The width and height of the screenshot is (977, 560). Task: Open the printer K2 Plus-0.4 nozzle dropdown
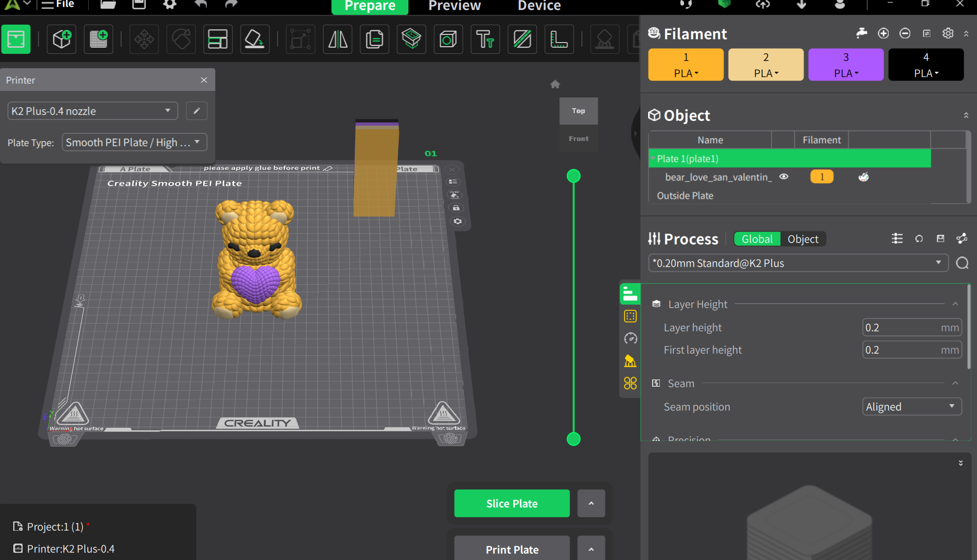pos(92,111)
